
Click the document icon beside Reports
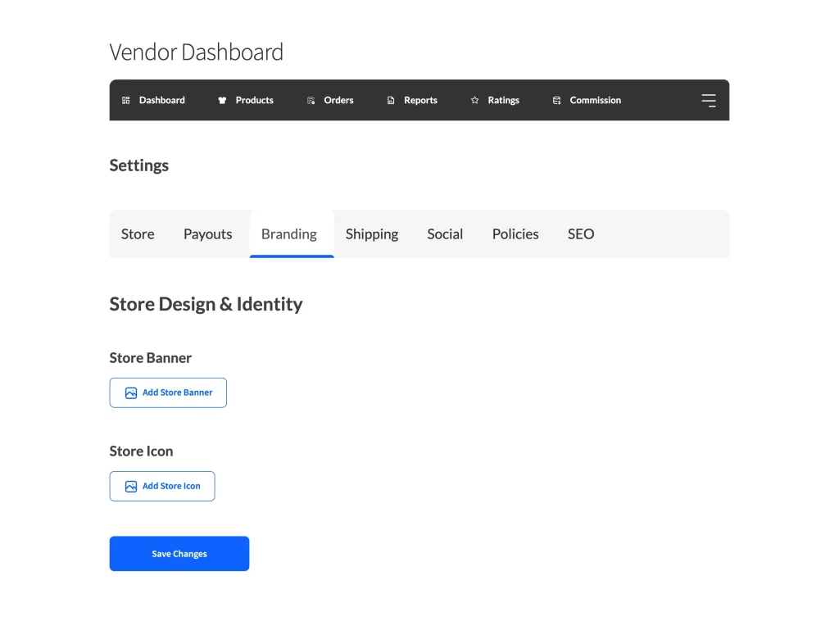(x=391, y=101)
